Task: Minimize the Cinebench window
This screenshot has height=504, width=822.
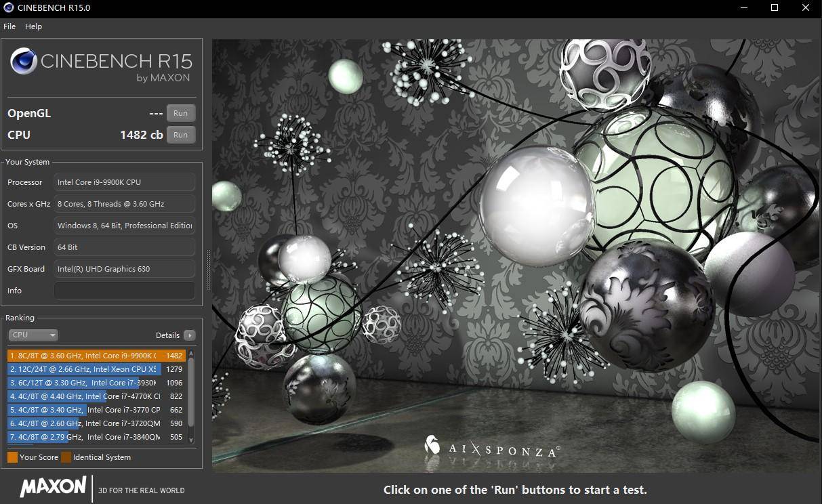Action: point(743,8)
